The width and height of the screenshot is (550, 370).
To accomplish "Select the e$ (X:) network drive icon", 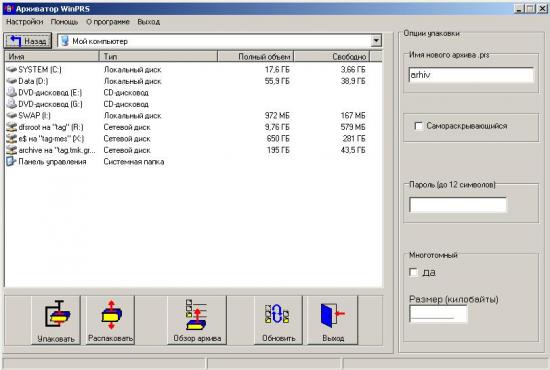I will (12, 139).
